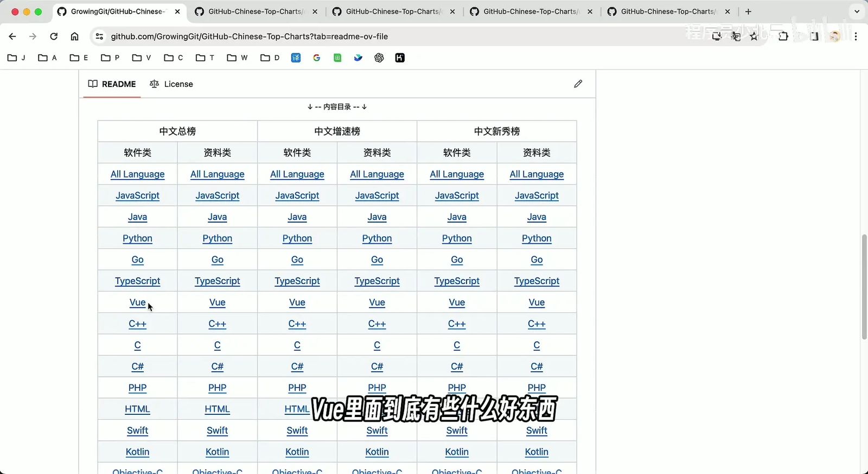Click the address bar URL field
This screenshot has width=868, height=474.
(401, 36)
